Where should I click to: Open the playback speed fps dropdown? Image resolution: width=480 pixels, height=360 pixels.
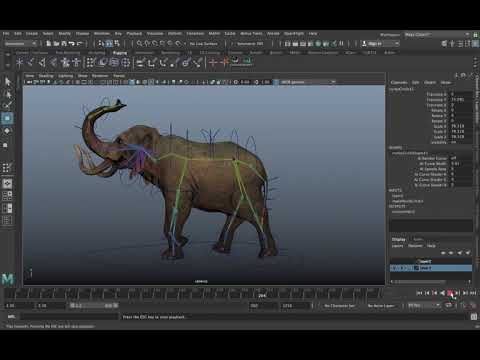coord(424,305)
